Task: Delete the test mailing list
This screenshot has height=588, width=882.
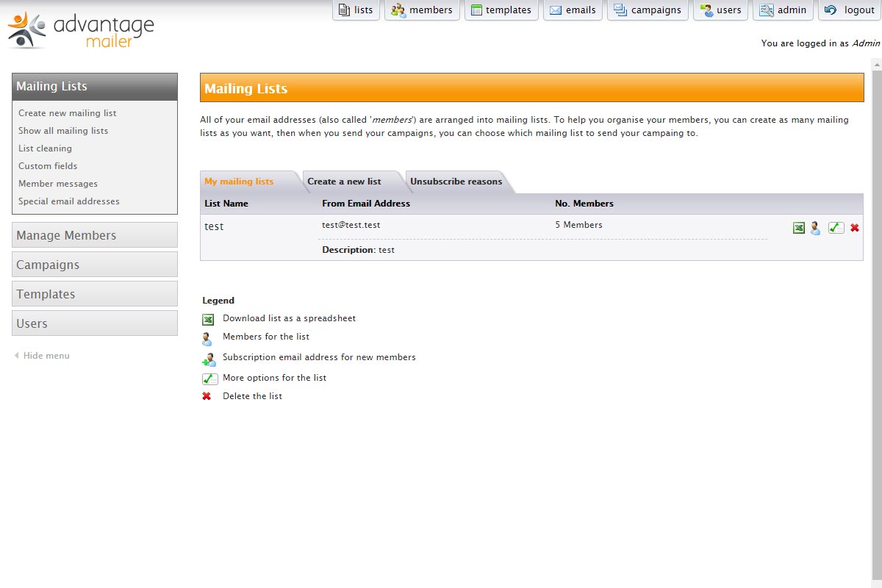Action: tap(855, 228)
